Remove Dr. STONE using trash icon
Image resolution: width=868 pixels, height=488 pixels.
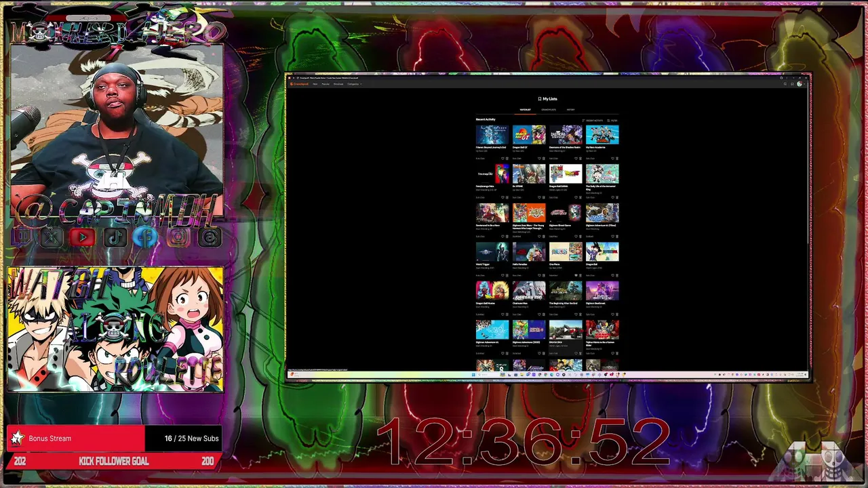click(x=544, y=197)
